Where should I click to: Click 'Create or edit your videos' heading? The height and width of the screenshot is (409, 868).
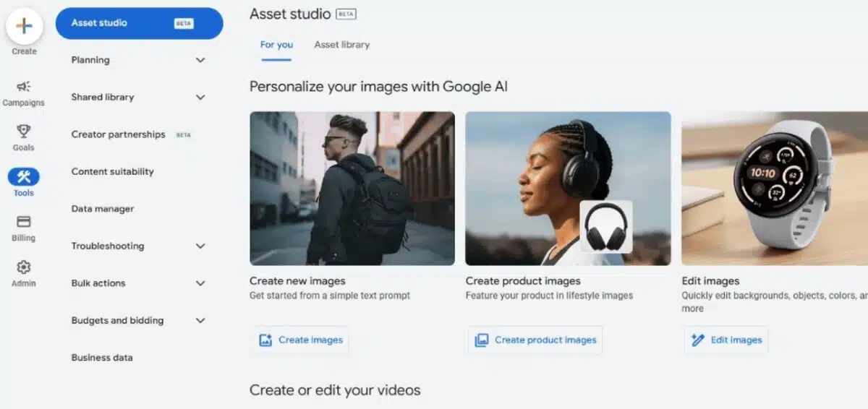point(335,390)
